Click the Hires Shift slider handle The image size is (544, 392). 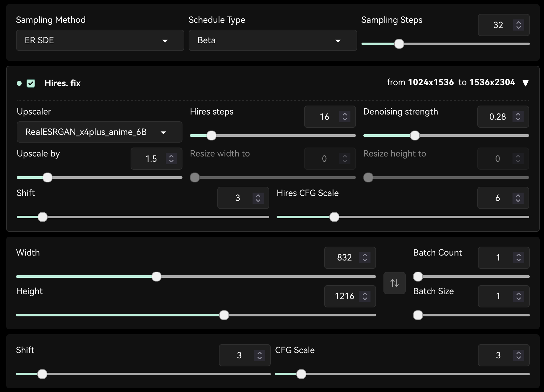point(43,217)
